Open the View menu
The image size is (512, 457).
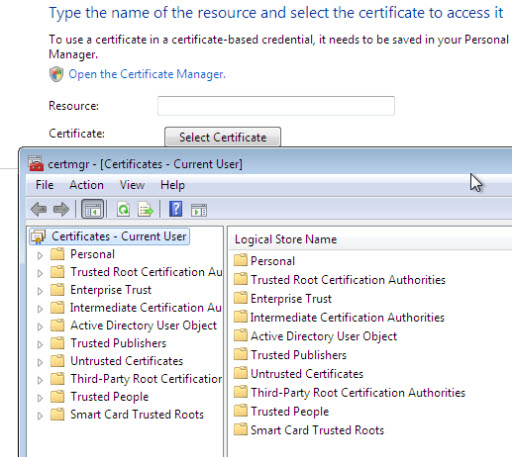click(x=132, y=185)
